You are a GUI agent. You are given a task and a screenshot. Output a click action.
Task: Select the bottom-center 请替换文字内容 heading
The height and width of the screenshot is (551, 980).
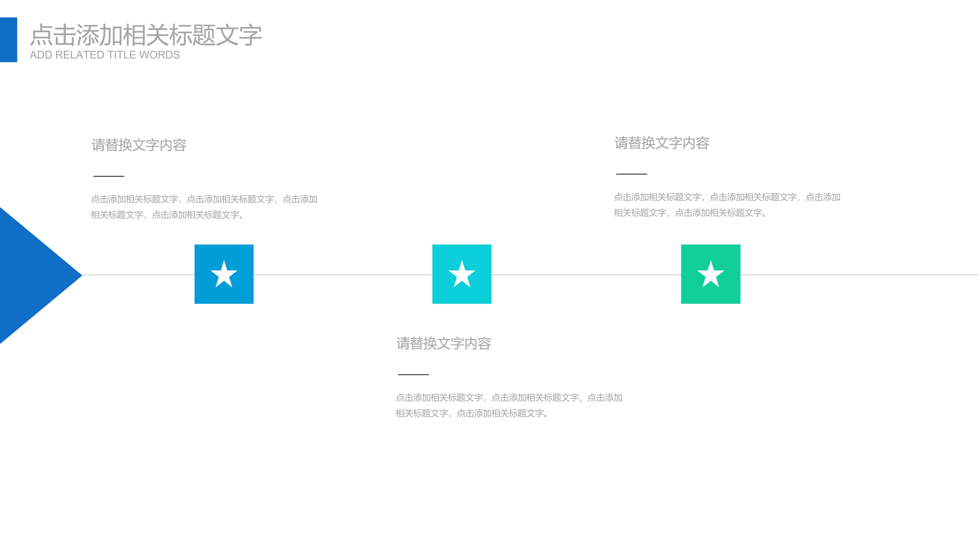(x=443, y=344)
